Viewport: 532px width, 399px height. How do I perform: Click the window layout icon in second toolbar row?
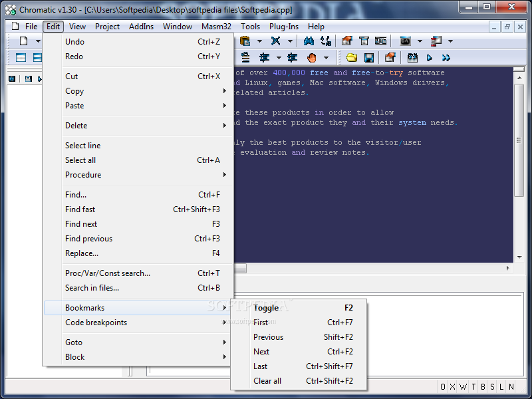21,58
